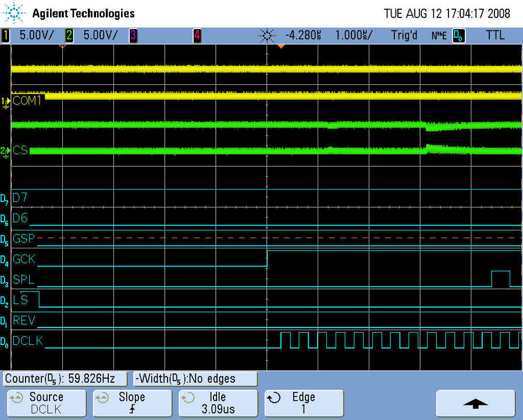This screenshot has width=523, height=420.
Task: Select the DCLK digital channel label
Action: point(27,341)
